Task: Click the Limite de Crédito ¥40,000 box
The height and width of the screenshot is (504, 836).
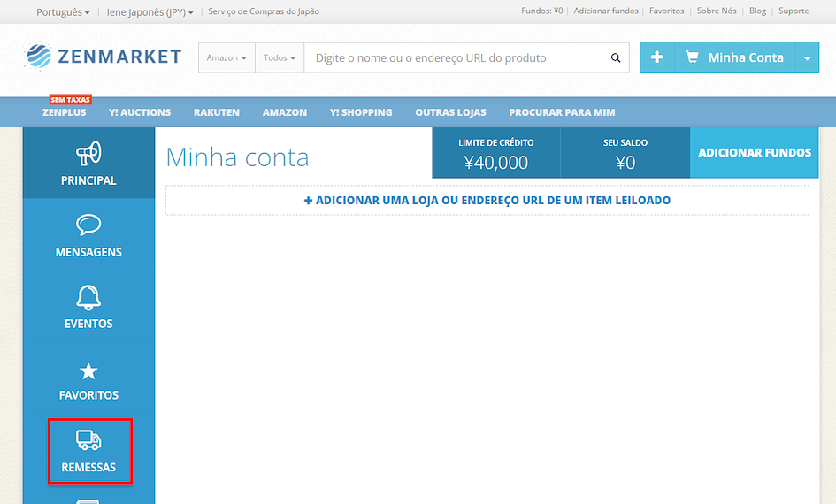Action: [x=495, y=152]
